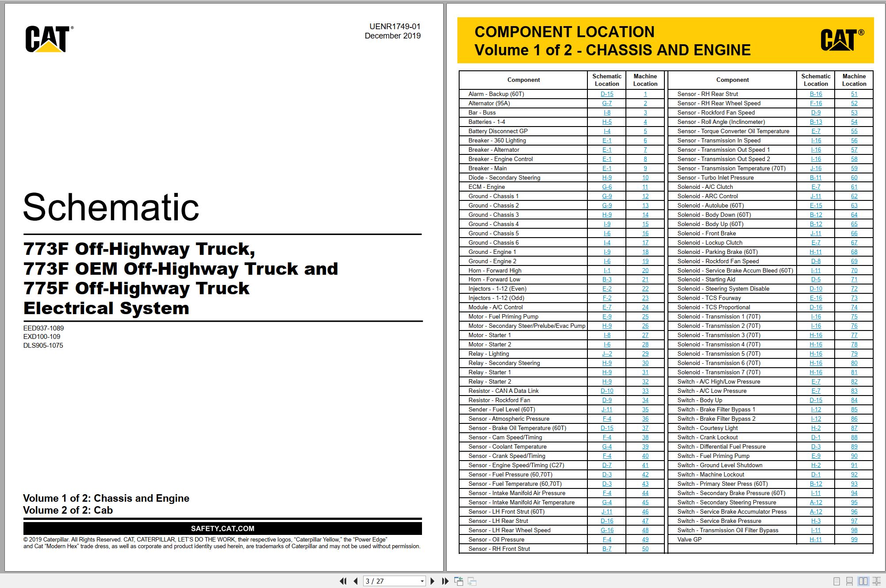
Task: Click machine location 74 for Solenoid - TCS Proportional
Action: click(854, 307)
